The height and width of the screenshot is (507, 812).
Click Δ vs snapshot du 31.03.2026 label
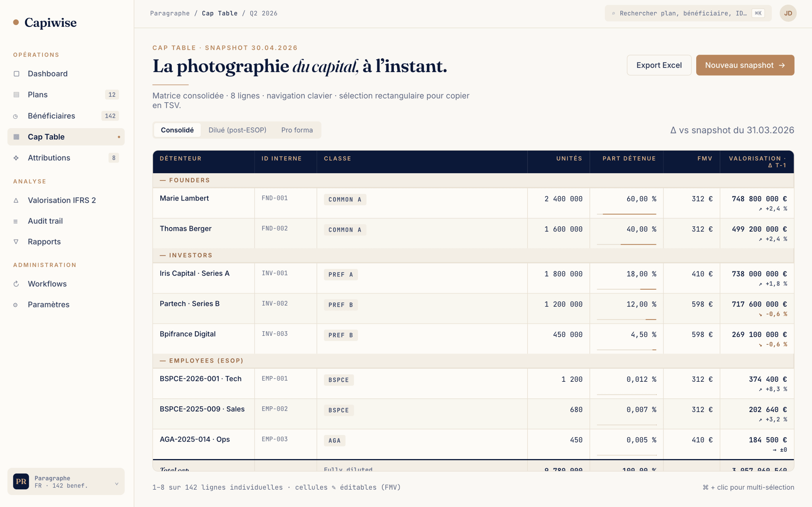(x=732, y=130)
